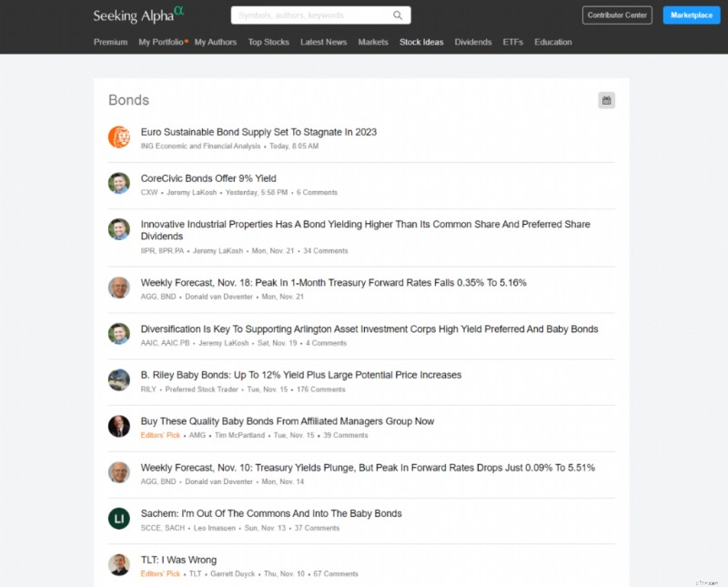728x587 pixels.
Task: Click TLT ticker link
Action: [196, 574]
